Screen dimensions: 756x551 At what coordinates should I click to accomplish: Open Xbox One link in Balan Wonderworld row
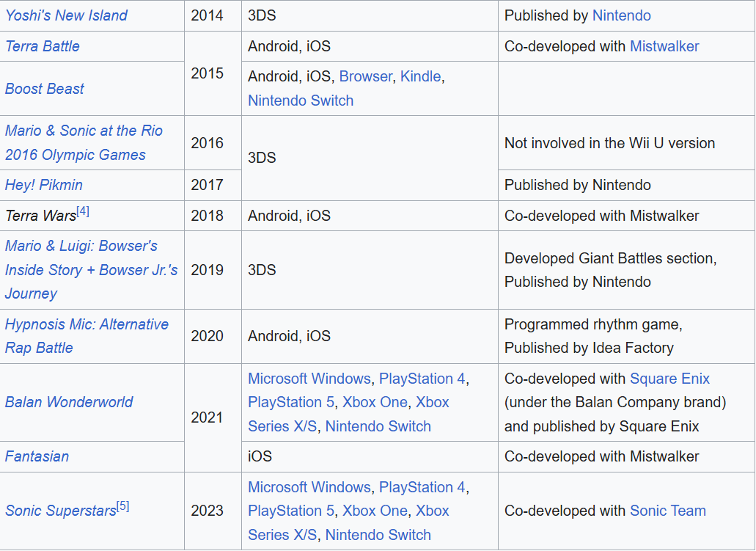[375, 402]
